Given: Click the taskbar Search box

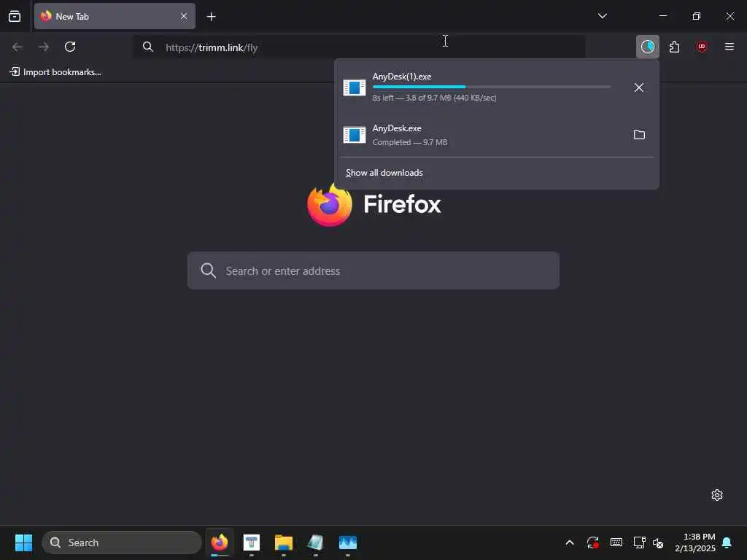Looking at the screenshot, I should [122, 542].
